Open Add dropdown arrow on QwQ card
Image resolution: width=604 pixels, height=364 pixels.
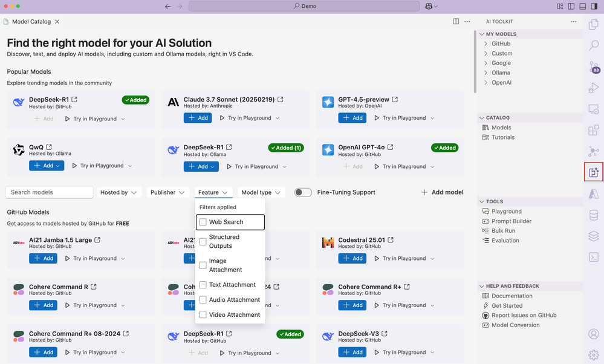(x=58, y=166)
